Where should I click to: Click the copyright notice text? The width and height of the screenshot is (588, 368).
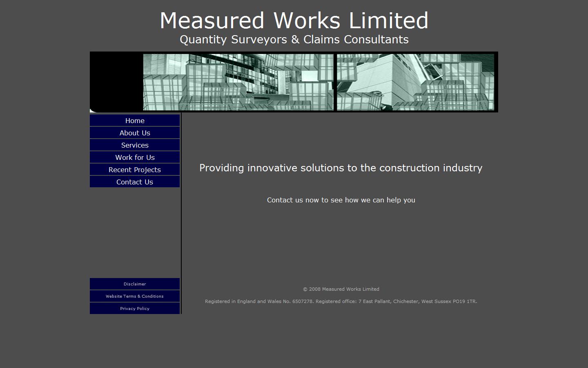(341, 289)
